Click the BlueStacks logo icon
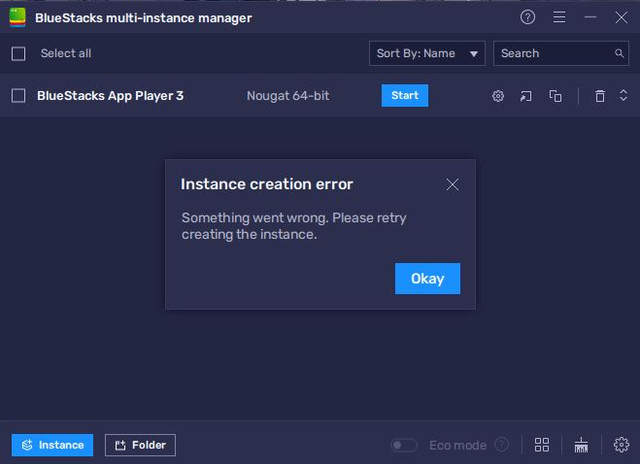This screenshot has height=464, width=640. click(x=18, y=18)
